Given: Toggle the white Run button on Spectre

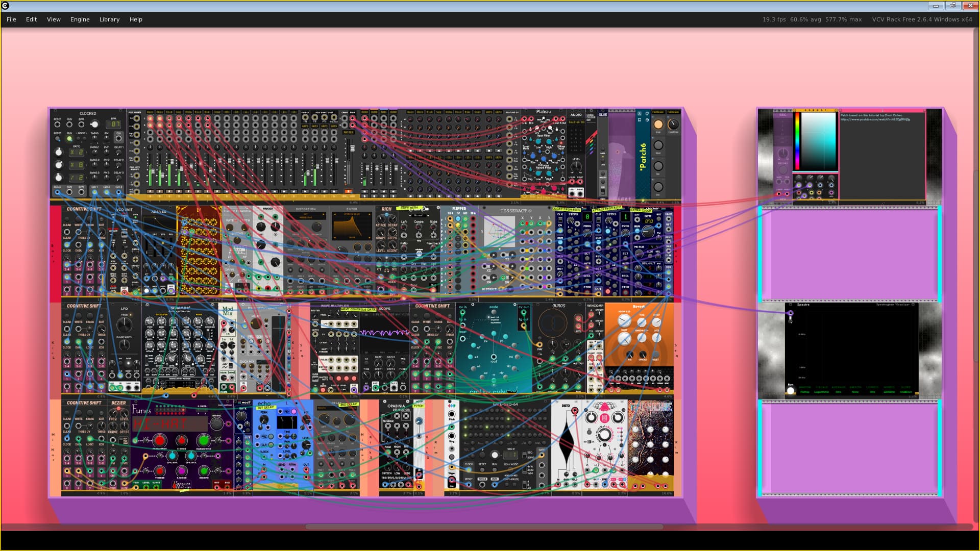Looking at the screenshot, I should click(x=791, y=391).
